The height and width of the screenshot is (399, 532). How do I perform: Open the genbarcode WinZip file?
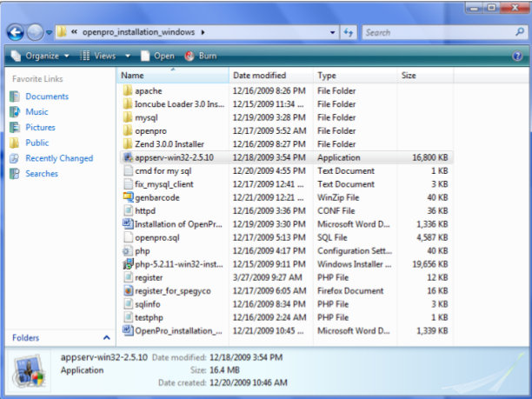point(156,197)
